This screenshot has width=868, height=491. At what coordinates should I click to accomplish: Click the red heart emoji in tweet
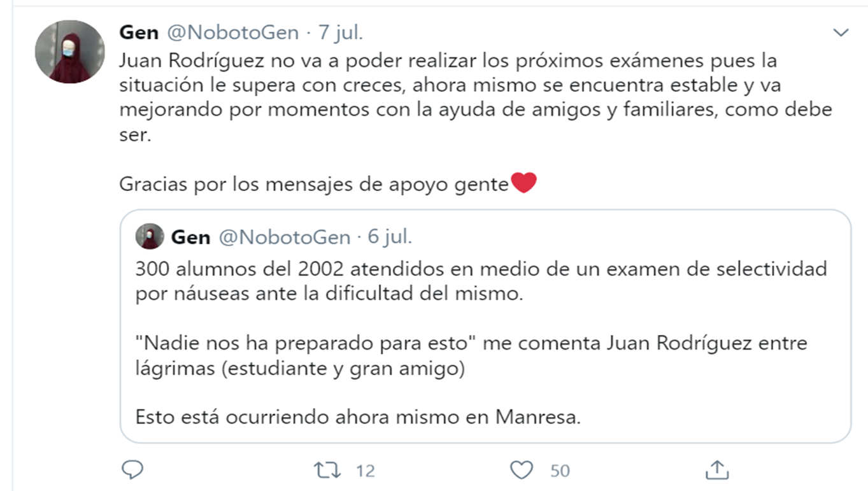point(523,184)
